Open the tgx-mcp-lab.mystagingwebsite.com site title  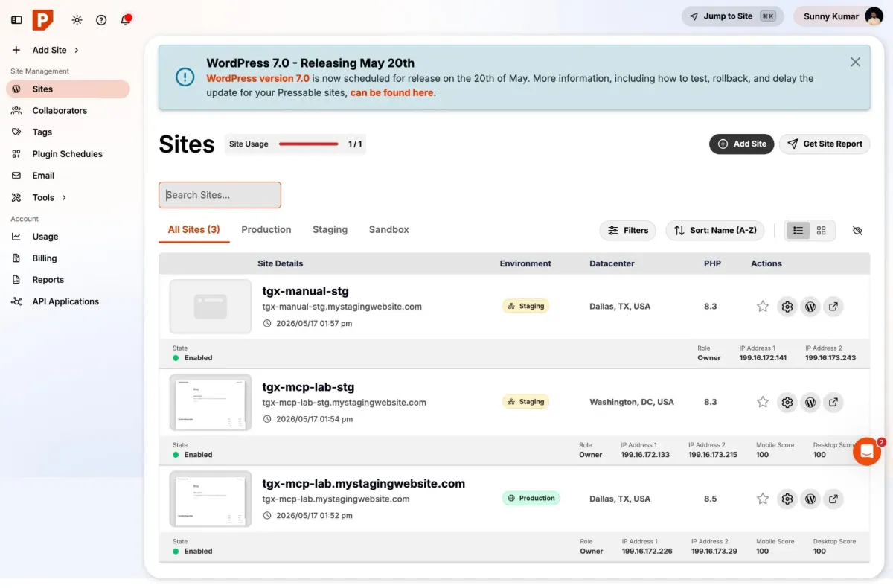(x=363, y=483)
